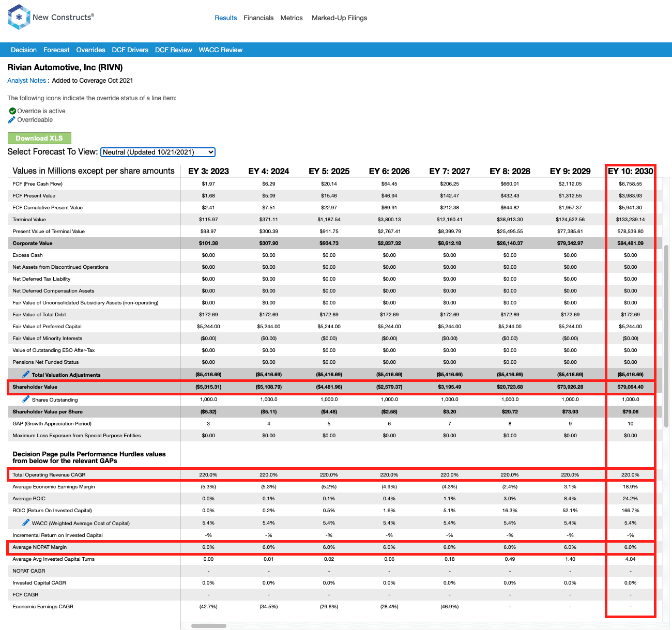This screenshot has width=672, height=630.
Task: Click the Shareholder Value per Share label
Action: click(48, 412)
